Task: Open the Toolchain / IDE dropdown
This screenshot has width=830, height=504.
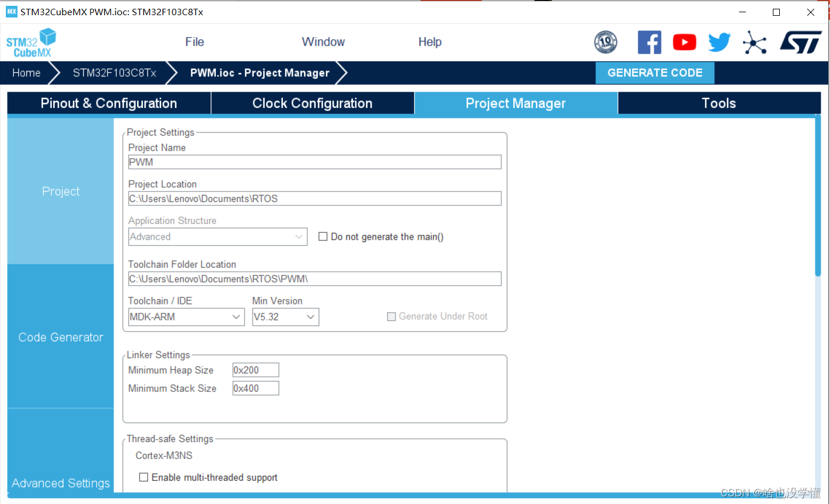Action: 186,317
